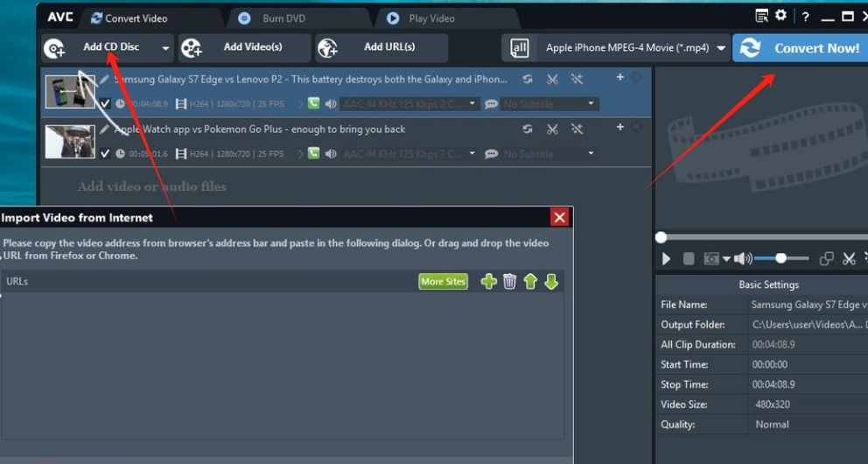Click green plus to add a URL

[x=489, y=281]
